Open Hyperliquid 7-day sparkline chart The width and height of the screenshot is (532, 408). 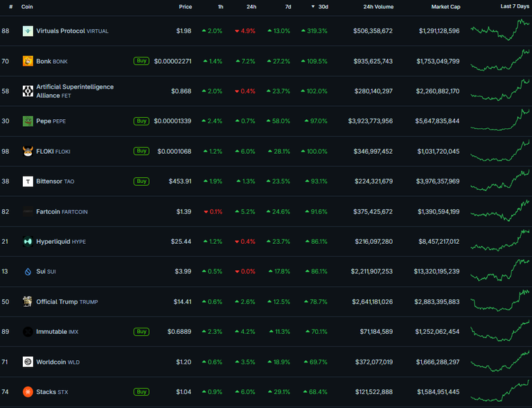click(x=499, y=240)
